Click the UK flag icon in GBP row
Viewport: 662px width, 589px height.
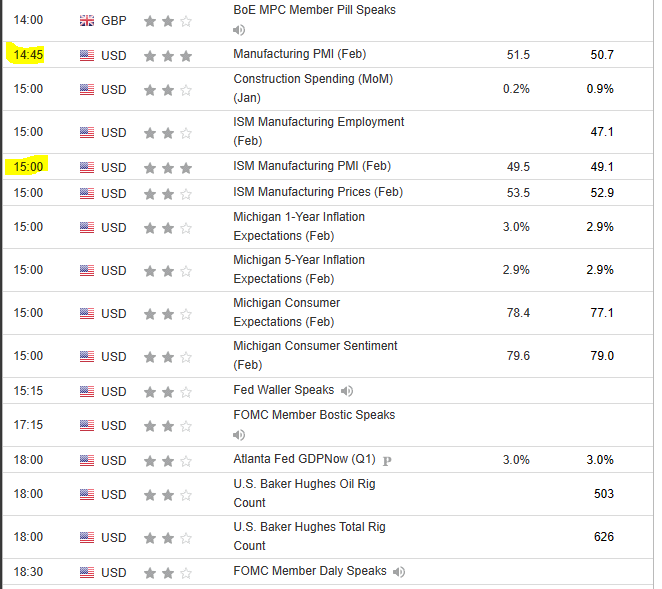coord(87,21)
